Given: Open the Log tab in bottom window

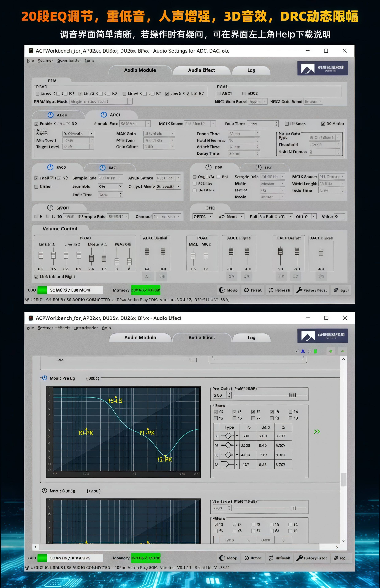Looking at the screenshot, I should [251, 337].
